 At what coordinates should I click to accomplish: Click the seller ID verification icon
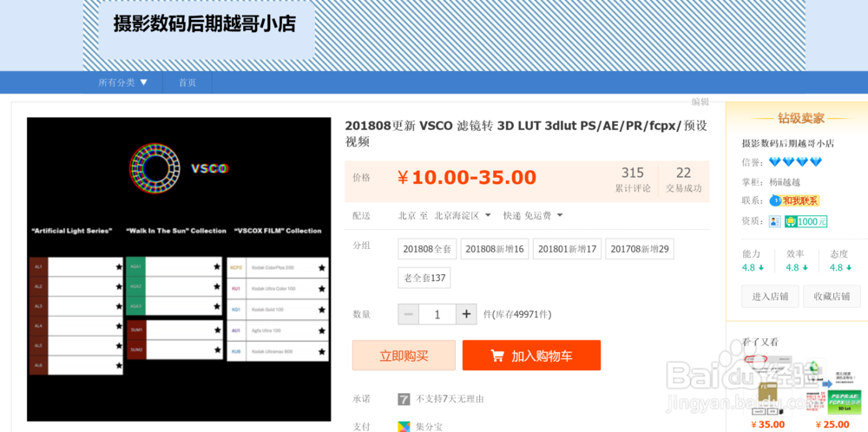(x=774, y=221)
